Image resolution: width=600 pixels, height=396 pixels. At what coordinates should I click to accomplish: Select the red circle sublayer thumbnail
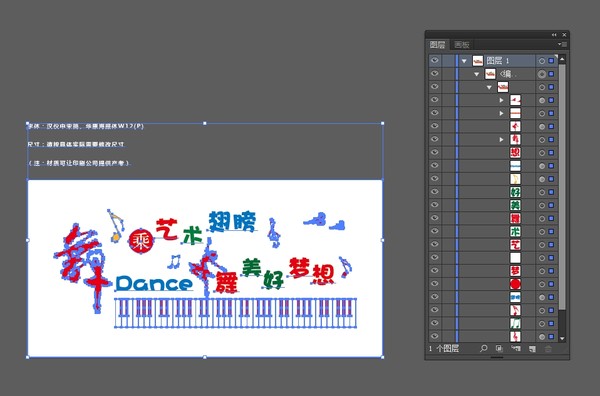pos(515,284)
